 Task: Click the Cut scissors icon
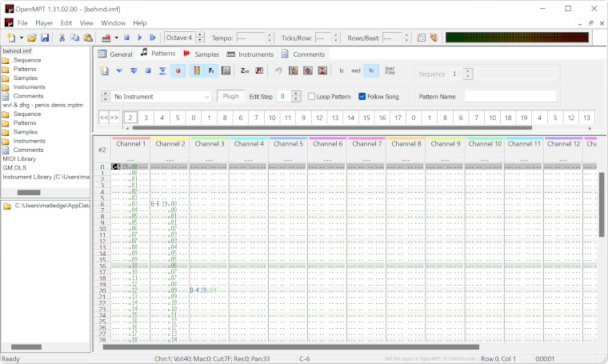coord(62,38)
